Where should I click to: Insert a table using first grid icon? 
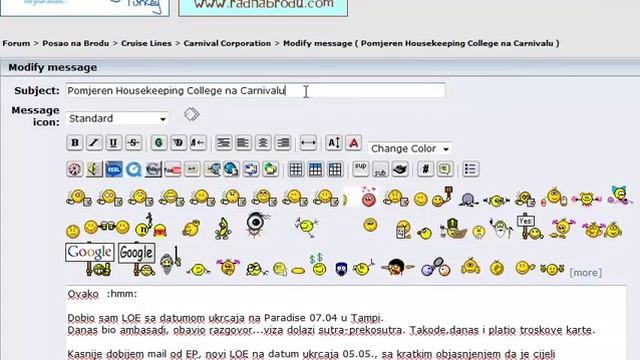[x=296, y=169]
